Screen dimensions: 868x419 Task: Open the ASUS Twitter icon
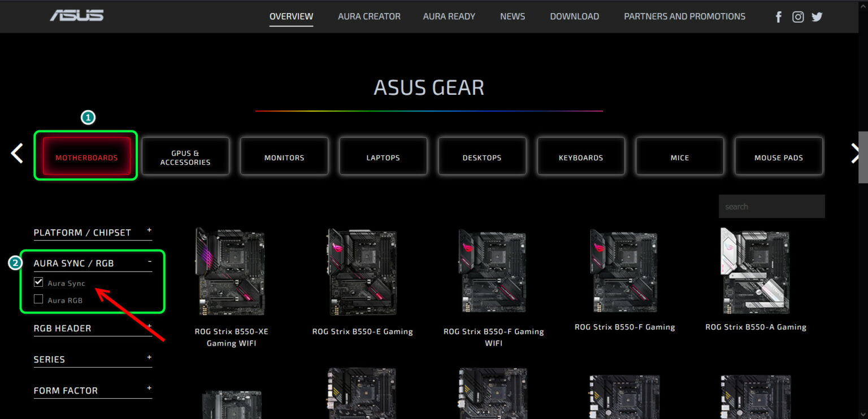(817, 17)
